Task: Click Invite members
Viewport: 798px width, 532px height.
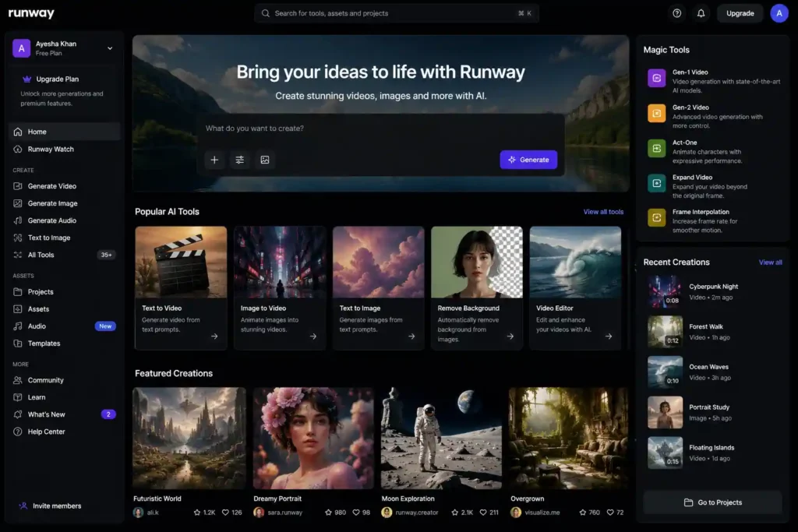Action: click(x=50, y=506)
